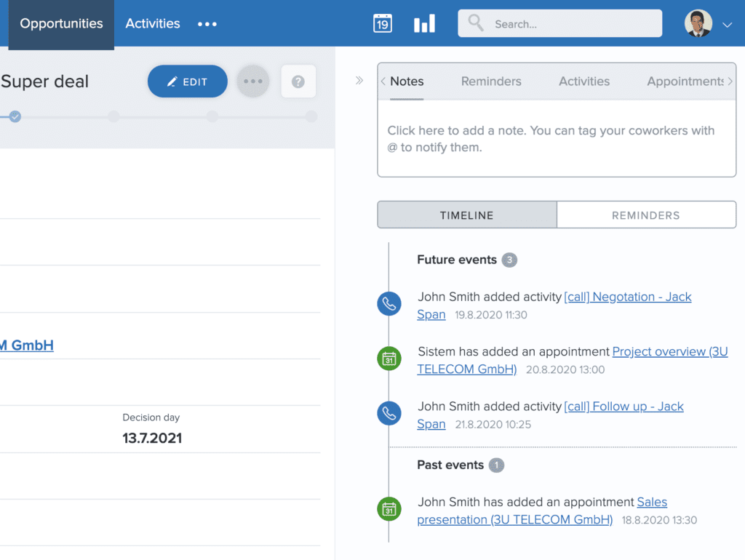Open the help question mark icon

(298, 81)
